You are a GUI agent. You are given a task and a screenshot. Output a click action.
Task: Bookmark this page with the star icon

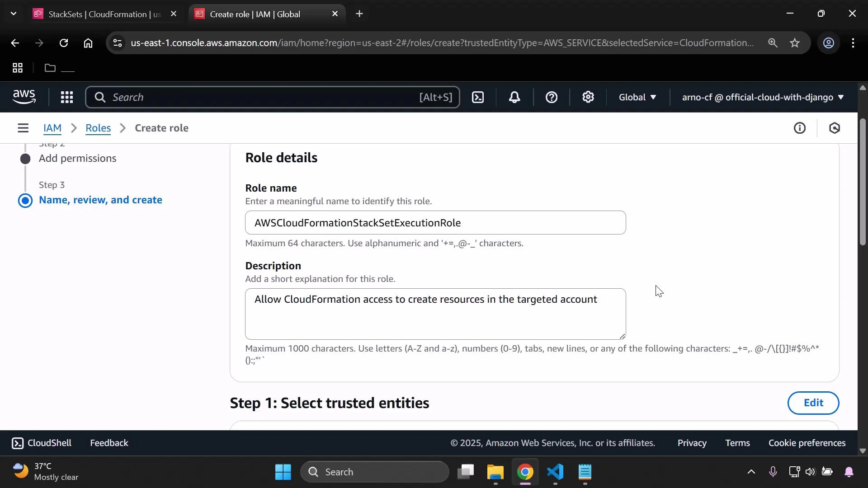(795, 43)
